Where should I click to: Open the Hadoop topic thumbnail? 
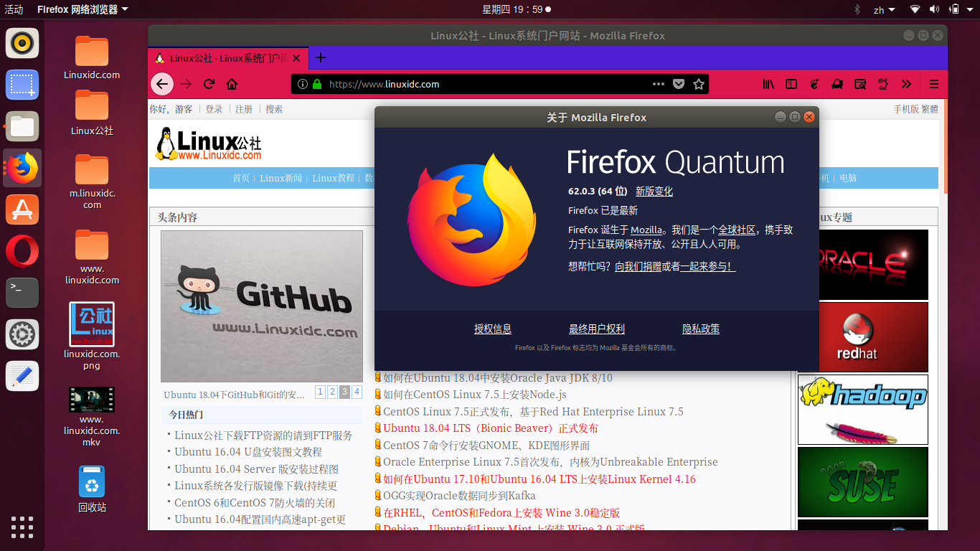click(863, 409)
